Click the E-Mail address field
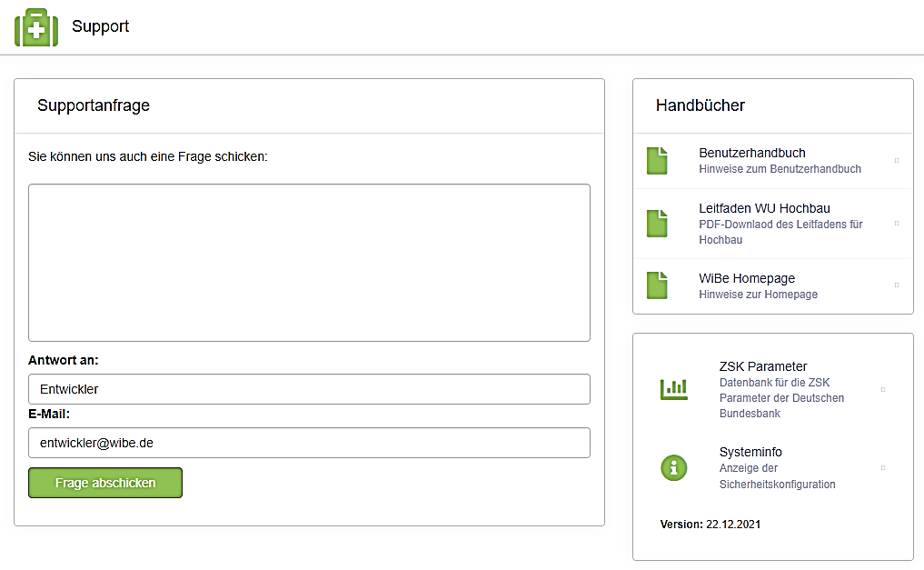Viewport: 924px width, 570px height. pyautogui.click(x=309, y=443)
